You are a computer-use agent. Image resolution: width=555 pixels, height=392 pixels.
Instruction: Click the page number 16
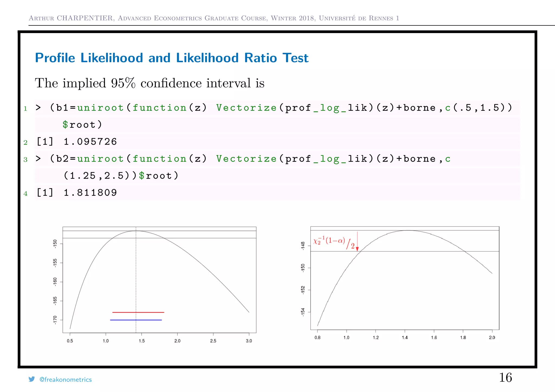point(505,378)
